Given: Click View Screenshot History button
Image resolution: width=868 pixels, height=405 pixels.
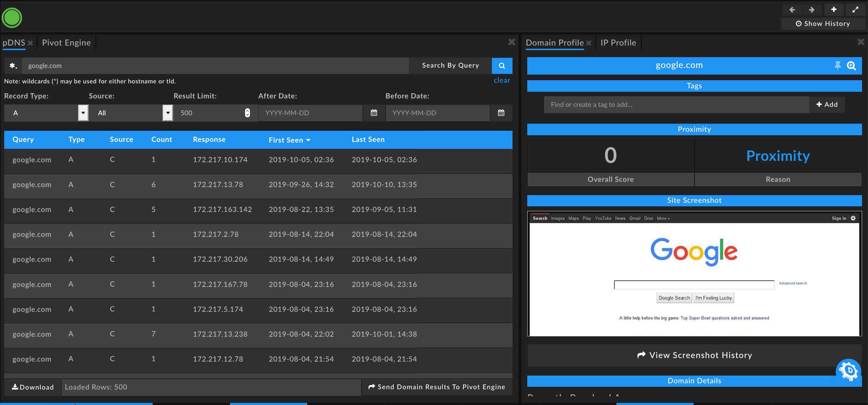Looking at the screenshot, I should pos(694,355).
